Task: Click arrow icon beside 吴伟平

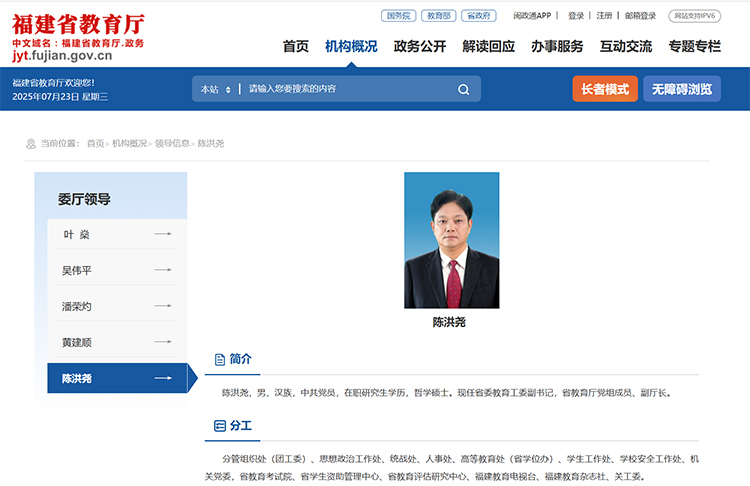Action: 163,270
